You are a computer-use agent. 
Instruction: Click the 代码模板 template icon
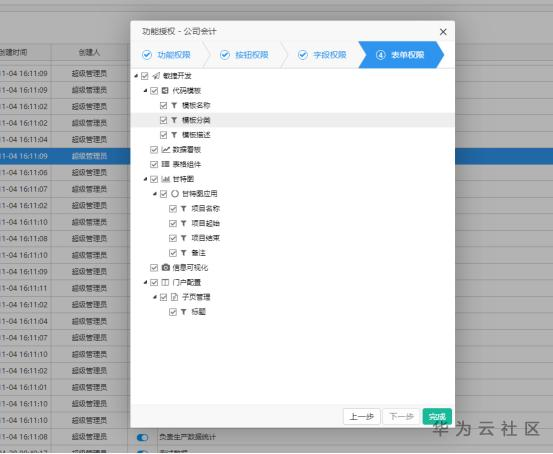(165, 91)
